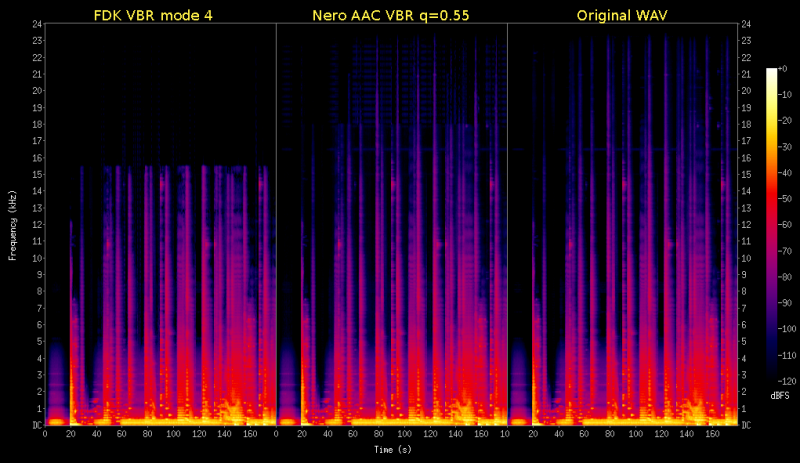Click the 24 tick on the left frequency axis
The image size is (800, 463).
point(36,23)
